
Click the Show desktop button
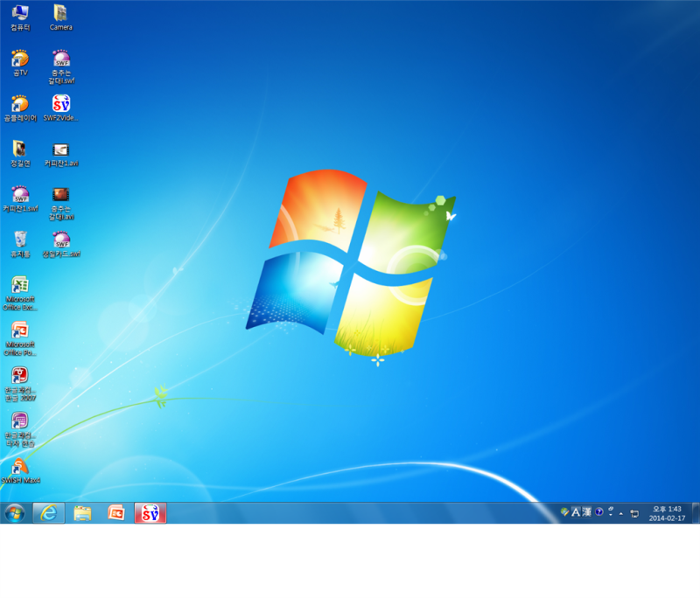(696, 513)
